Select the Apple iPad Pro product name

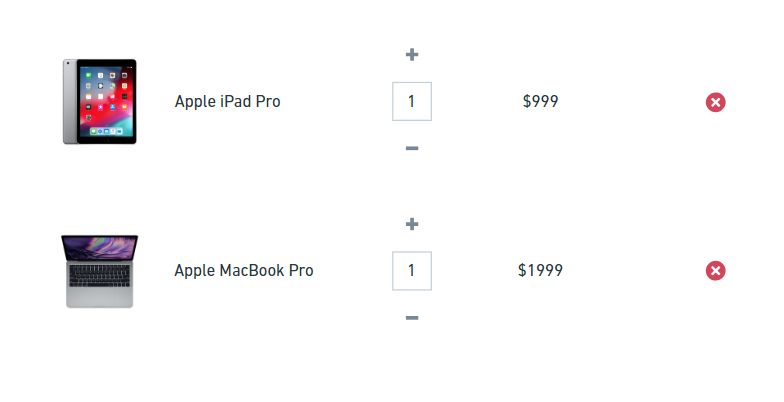(x=227, y=101)
